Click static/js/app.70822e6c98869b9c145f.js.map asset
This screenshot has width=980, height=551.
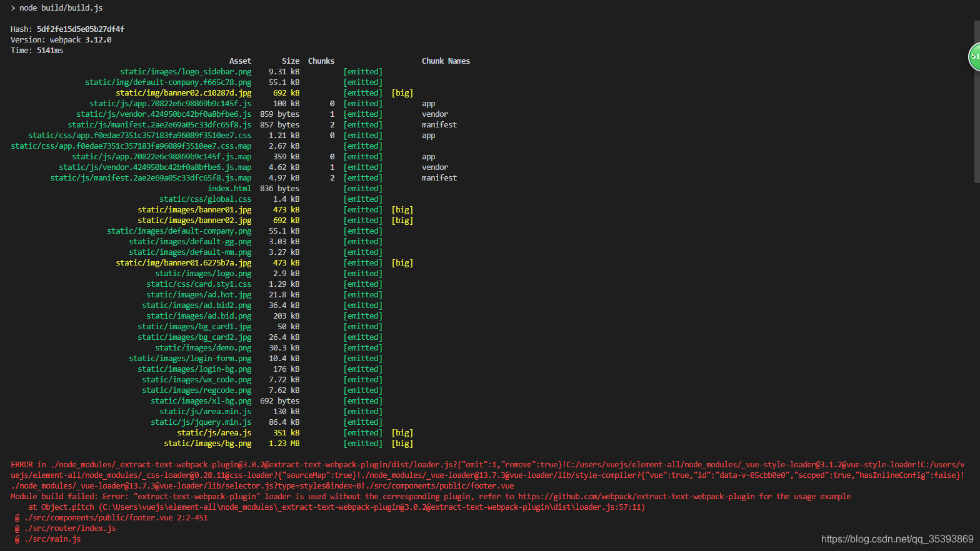[x=162, y=157]
